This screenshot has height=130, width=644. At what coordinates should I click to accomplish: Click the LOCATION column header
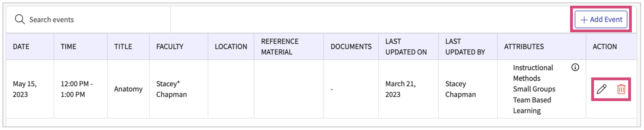231,46
